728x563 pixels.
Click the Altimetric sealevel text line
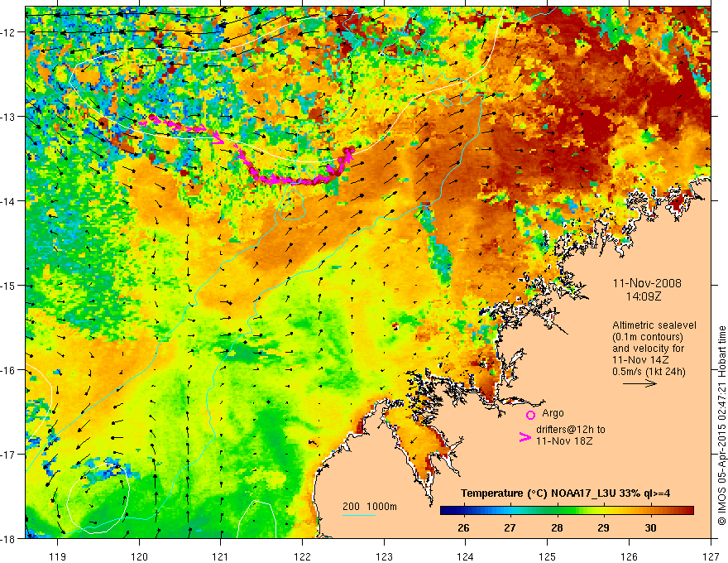(x=654, y=325)
